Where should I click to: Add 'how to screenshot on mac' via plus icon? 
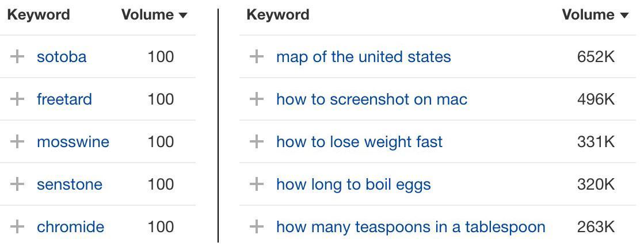257,99
